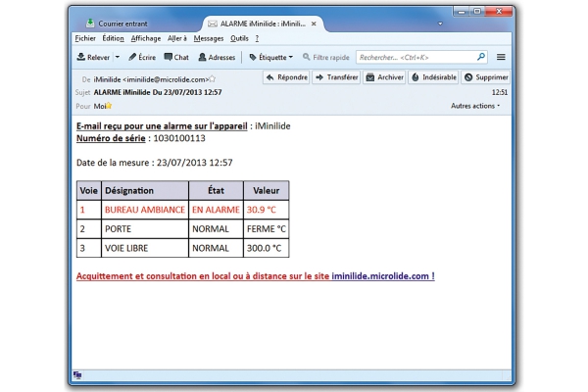The height and width of the screenshot is (392, 588).
Task: Click the VOIE LIBRE cell
Action: pos(145,248)
